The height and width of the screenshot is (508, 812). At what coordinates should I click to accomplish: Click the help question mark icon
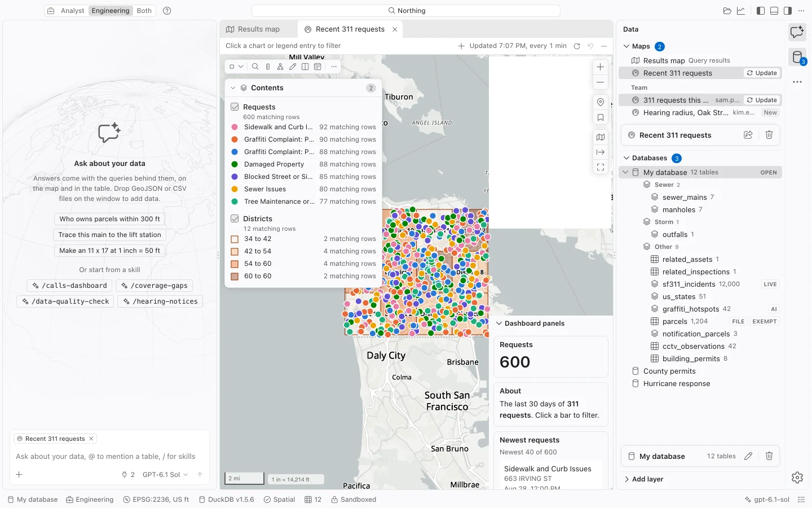click(167, 11)
